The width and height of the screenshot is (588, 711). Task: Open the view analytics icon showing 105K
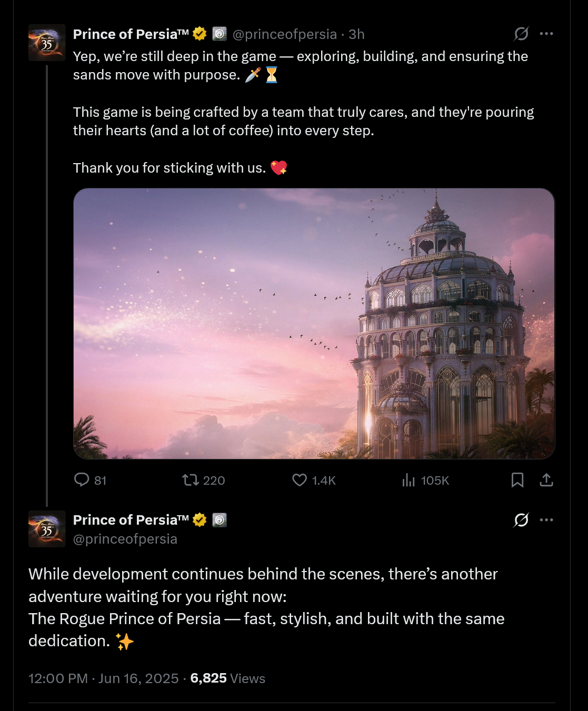tap(410, 480)
